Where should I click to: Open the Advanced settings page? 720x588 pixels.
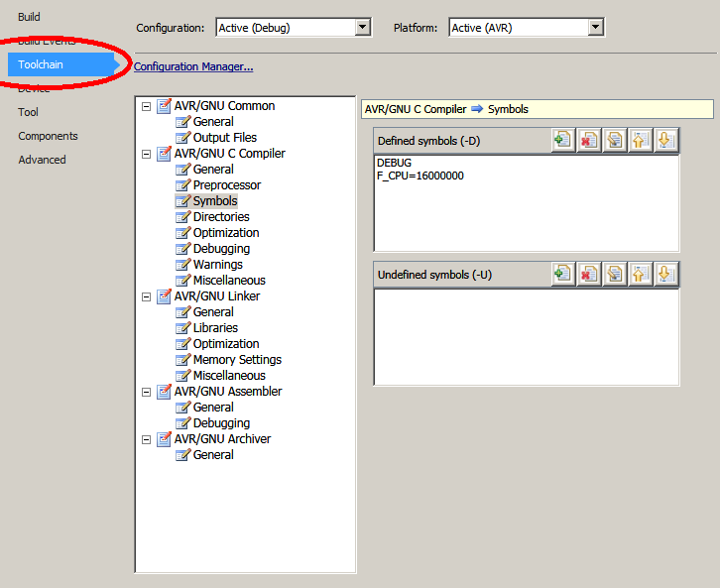pos(42,160)
